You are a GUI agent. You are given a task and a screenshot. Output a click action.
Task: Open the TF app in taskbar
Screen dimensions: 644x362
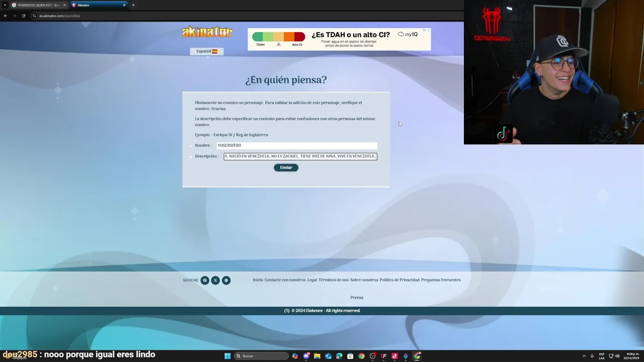(383, 356)
